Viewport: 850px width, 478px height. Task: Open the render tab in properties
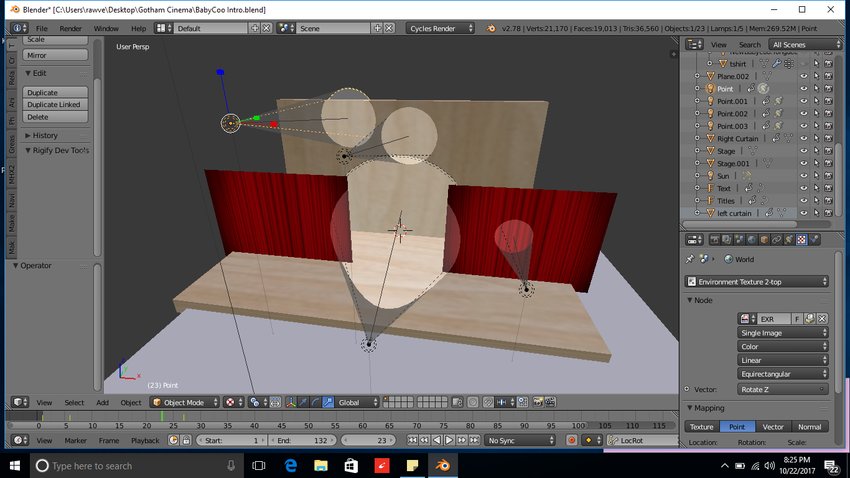coord(714,240)
